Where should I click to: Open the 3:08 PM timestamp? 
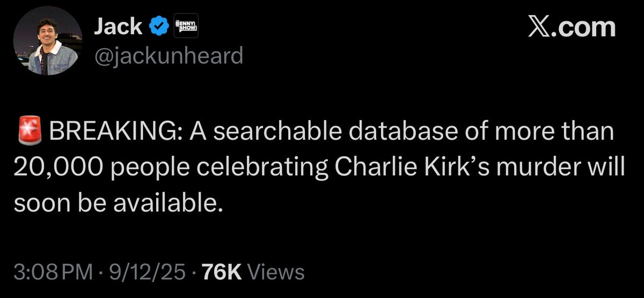(x=52, y=272)
